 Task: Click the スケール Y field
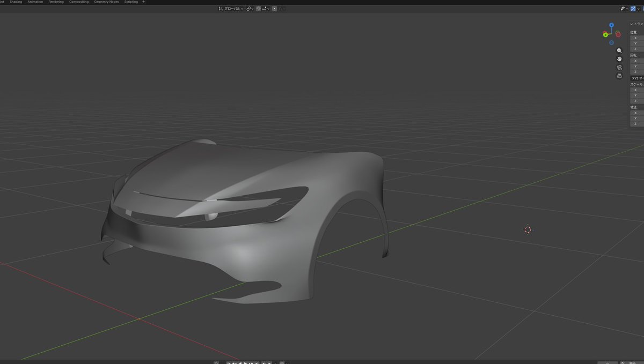637,95
